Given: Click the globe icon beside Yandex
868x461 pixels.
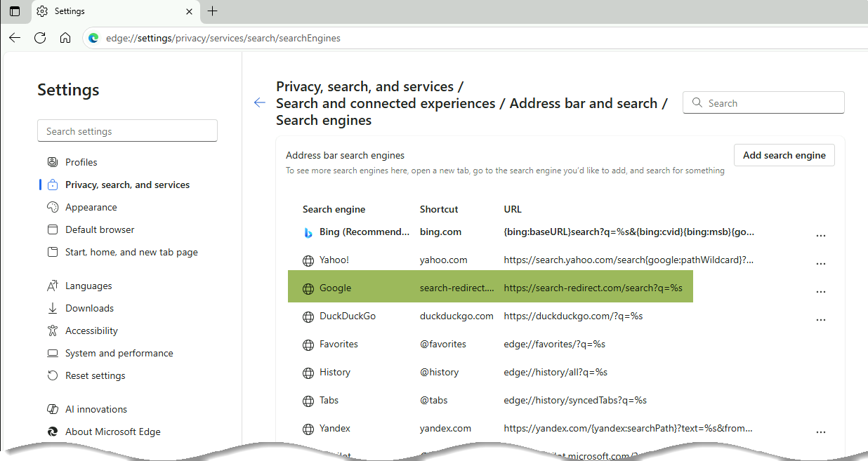Looking at the screenshot, I should tap(308, 429).
